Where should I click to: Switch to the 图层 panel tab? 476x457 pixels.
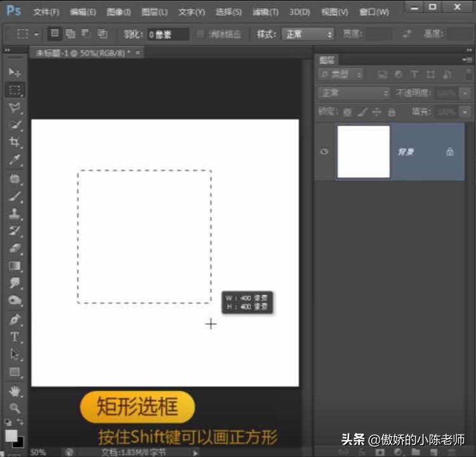(327, 60)
